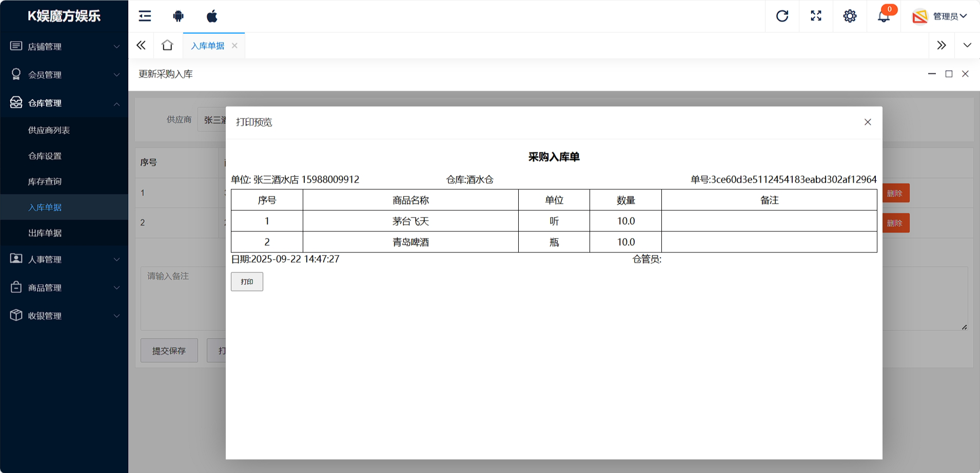Screen dimensions: 980x473
Task: Refresh the page with reload icon
Action: 782,16
